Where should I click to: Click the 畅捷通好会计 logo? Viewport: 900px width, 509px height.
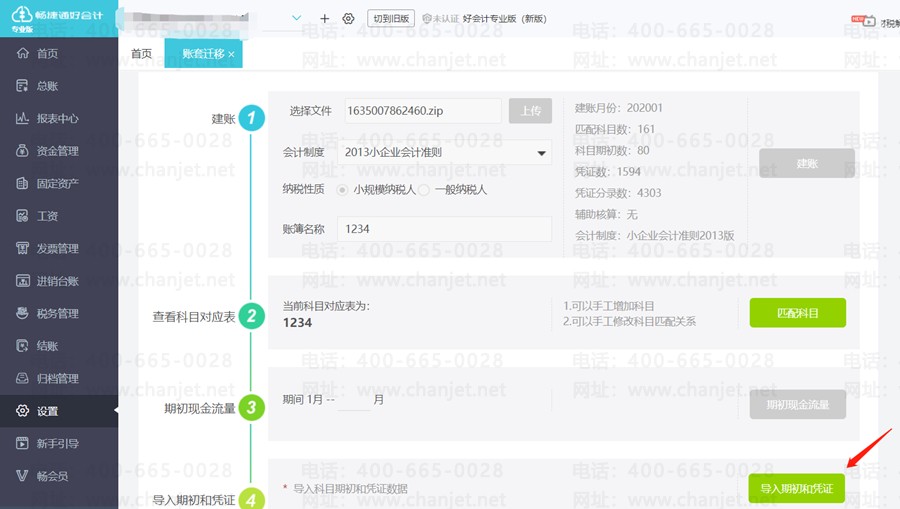[57, 17]
